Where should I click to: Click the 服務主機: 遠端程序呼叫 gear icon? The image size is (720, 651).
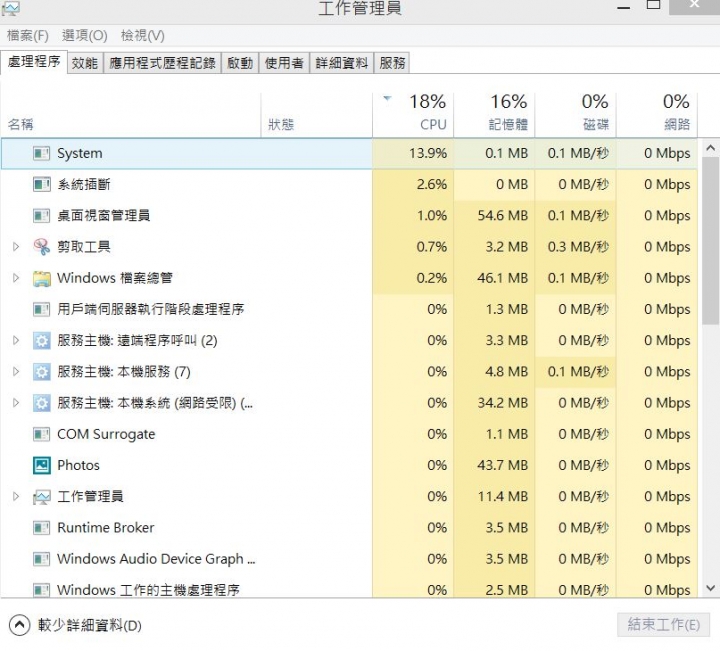pyautogui.click(x=41, y=341)
